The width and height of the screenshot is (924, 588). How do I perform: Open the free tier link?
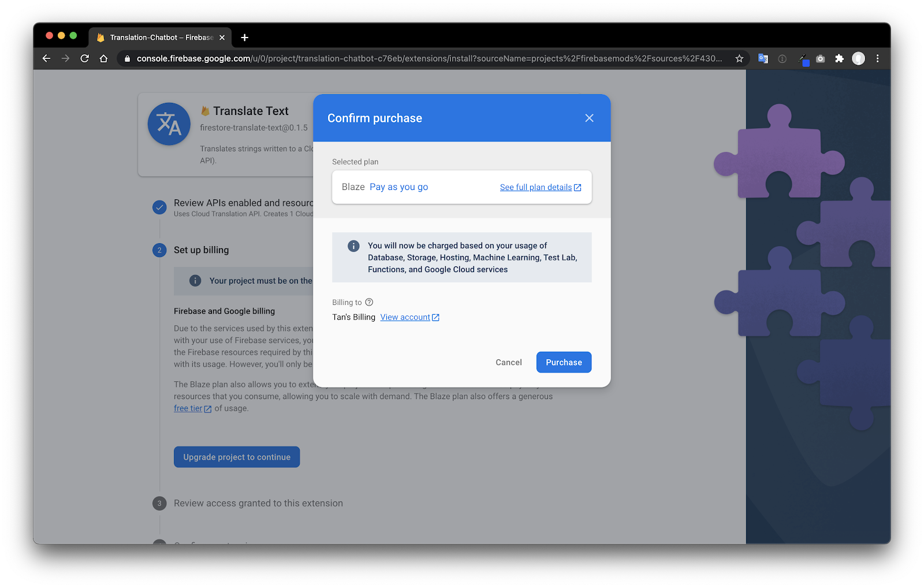pyautogui.click(x=192, y=408)
